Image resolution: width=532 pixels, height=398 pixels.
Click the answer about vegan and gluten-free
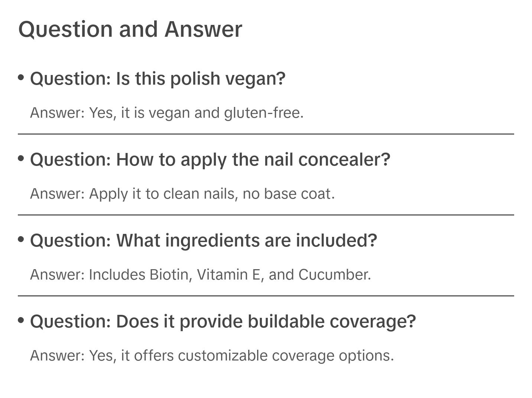tap(167, 112)
